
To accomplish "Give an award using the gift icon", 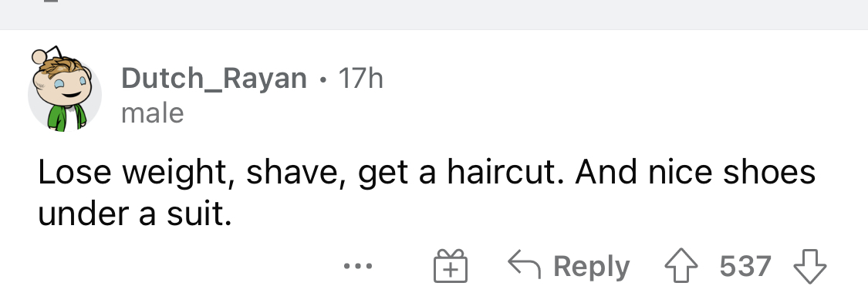I will 450,266.
